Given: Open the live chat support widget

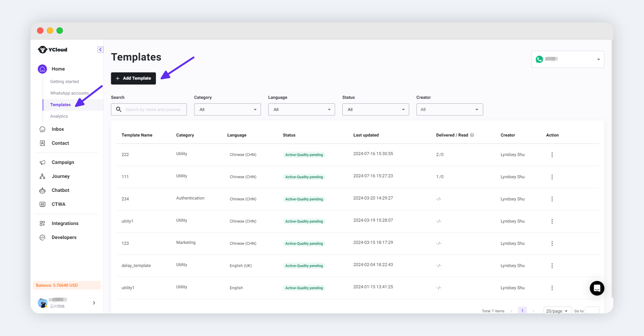Looking at the screenshot, I should 597,288.
